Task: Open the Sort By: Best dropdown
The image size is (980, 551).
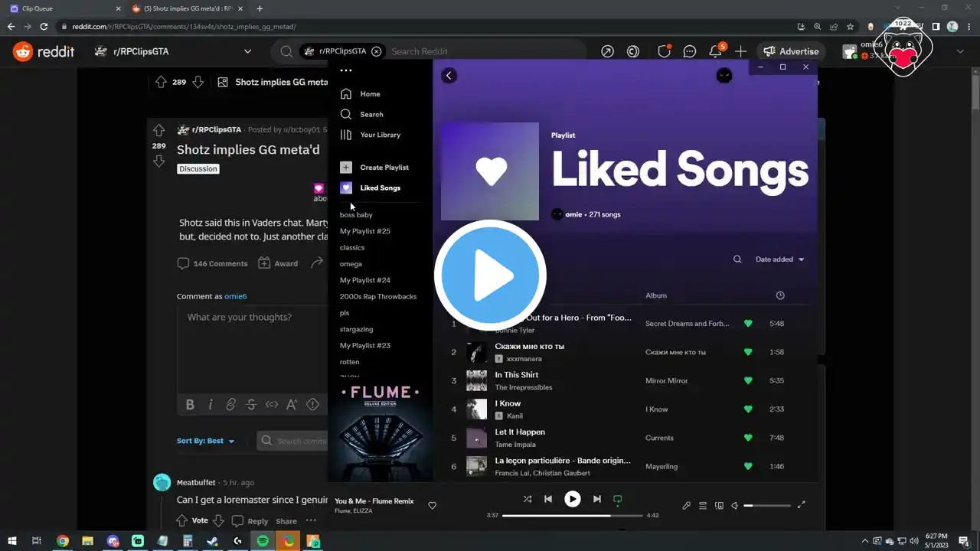Action: coord(206,441)
